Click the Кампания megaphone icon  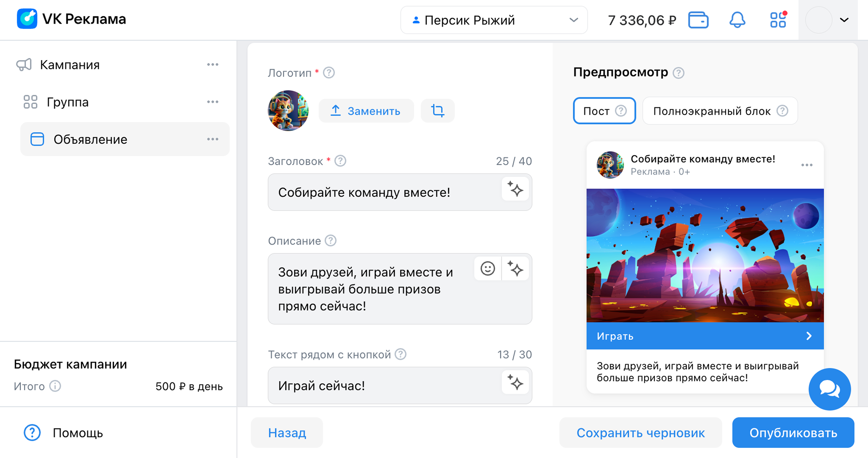[x=24, y=64]
